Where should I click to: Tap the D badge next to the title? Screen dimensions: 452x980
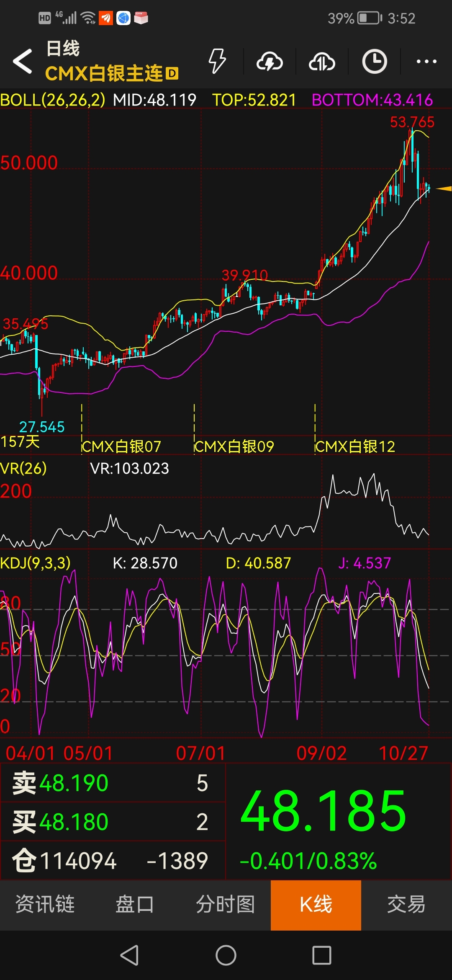tap(172, 74)
